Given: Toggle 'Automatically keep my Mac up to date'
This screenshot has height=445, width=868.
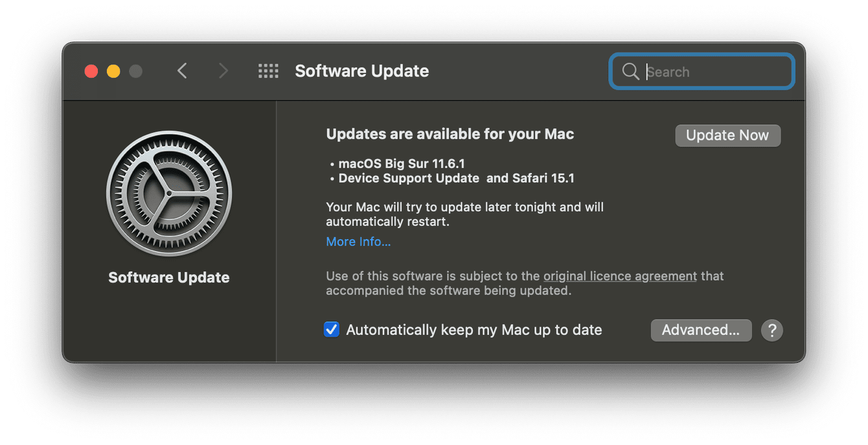Looking at the screenshot, I should tap(331, 329).
